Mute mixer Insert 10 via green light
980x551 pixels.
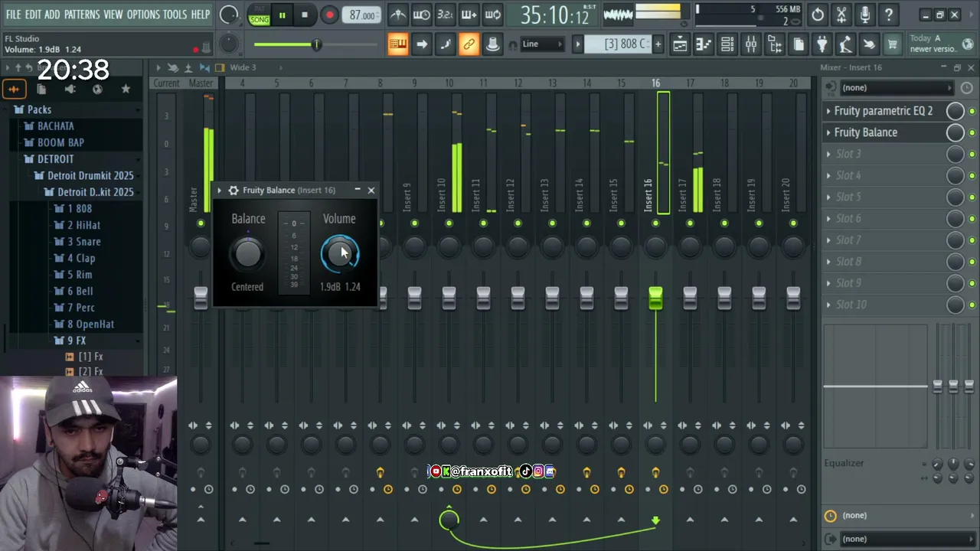(449, 223)
